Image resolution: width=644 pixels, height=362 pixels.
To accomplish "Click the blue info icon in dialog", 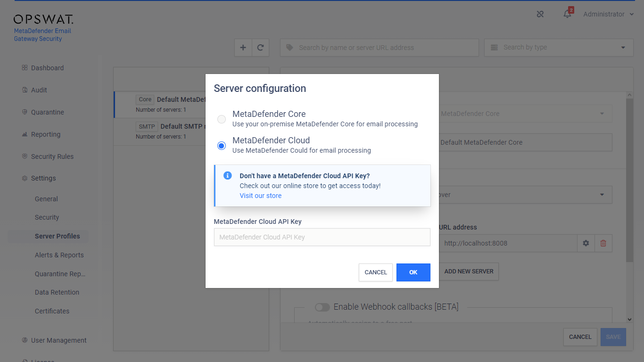I will [x=227, y=176].
